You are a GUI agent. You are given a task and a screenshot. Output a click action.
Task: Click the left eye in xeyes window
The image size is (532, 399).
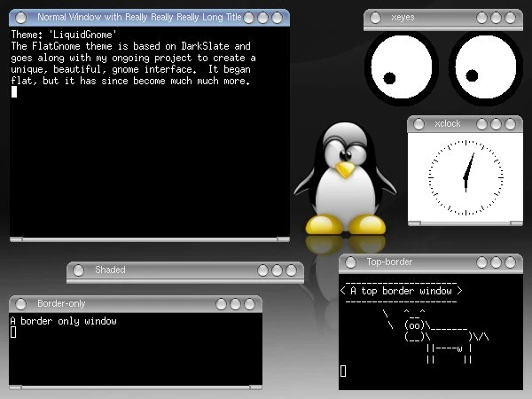[402, 68]
